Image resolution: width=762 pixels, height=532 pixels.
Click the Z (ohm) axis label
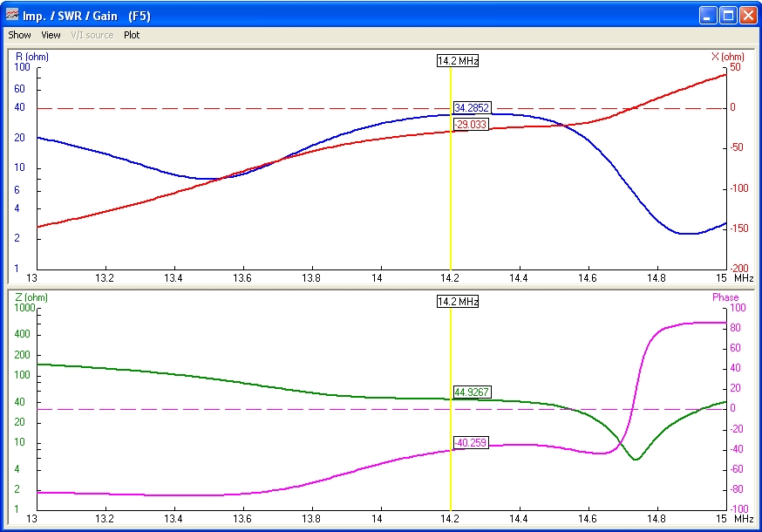pyautogui.click(x=31, y=297)
